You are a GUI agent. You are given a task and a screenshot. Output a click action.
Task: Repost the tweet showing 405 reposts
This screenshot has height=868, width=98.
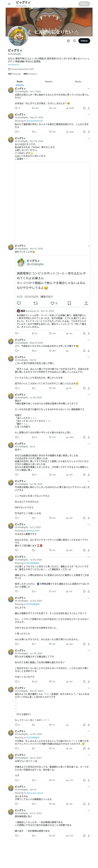click(x=35, y=108)
